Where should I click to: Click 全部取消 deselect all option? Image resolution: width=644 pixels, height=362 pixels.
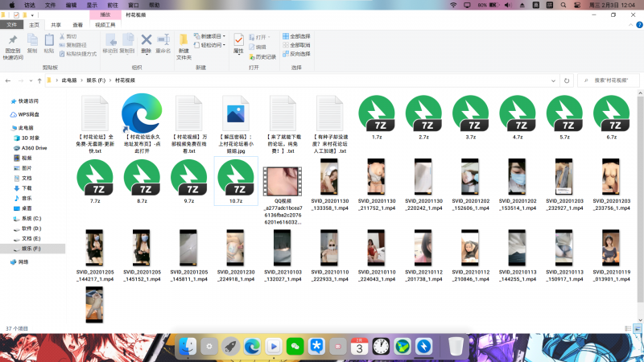coord(299,46)
